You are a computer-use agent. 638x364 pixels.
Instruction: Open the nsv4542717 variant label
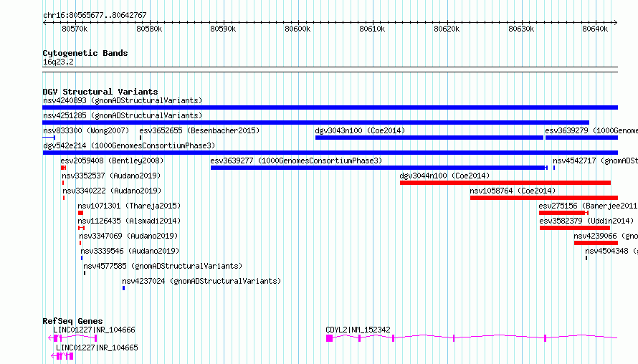pos(595,161)
